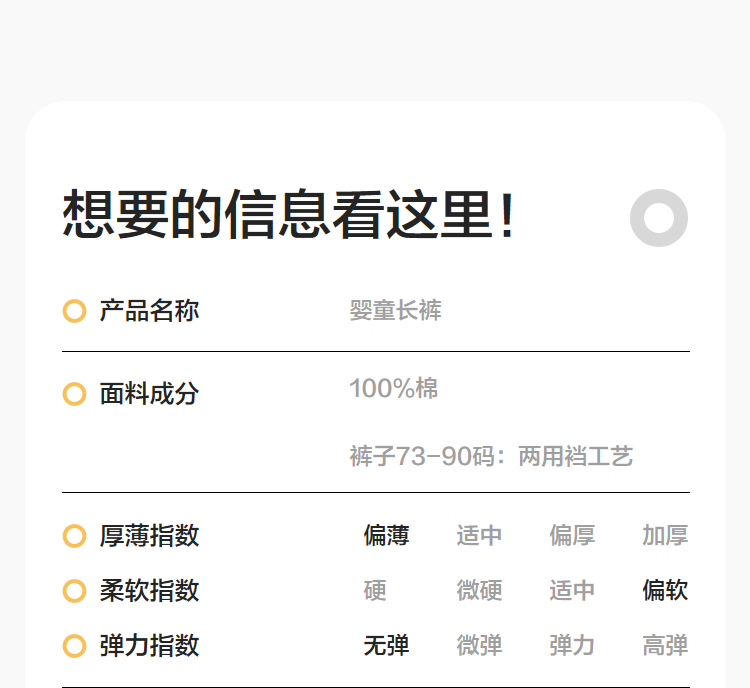Select 偏厚 thickness option
The width and height of the screenshot is (750, 688).
tap(572, 536)
